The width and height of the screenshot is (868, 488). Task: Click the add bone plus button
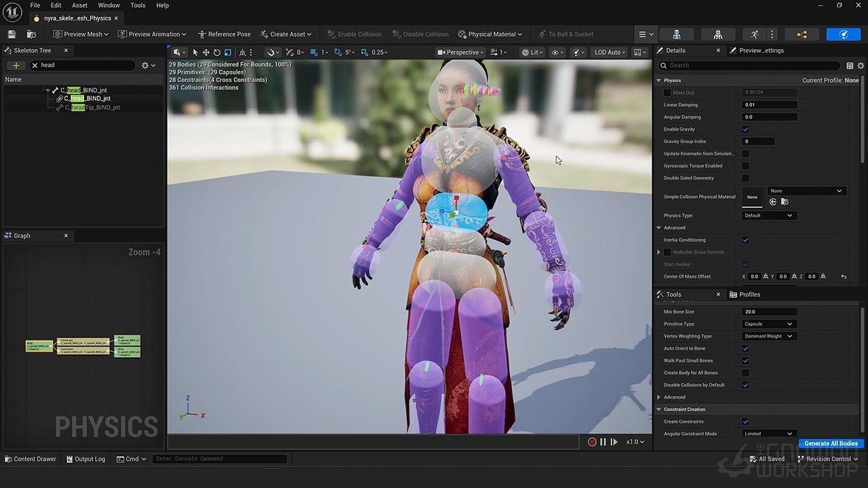pos(16,65)
